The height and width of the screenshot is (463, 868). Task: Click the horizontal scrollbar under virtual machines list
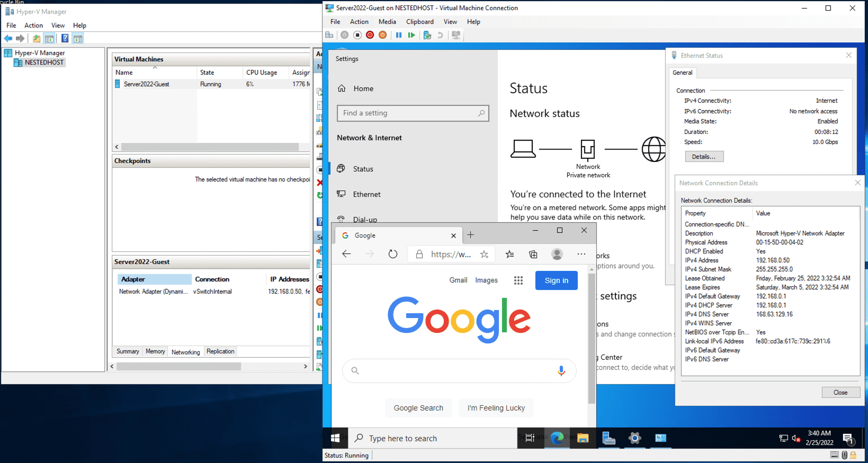(x=210, y=147)
